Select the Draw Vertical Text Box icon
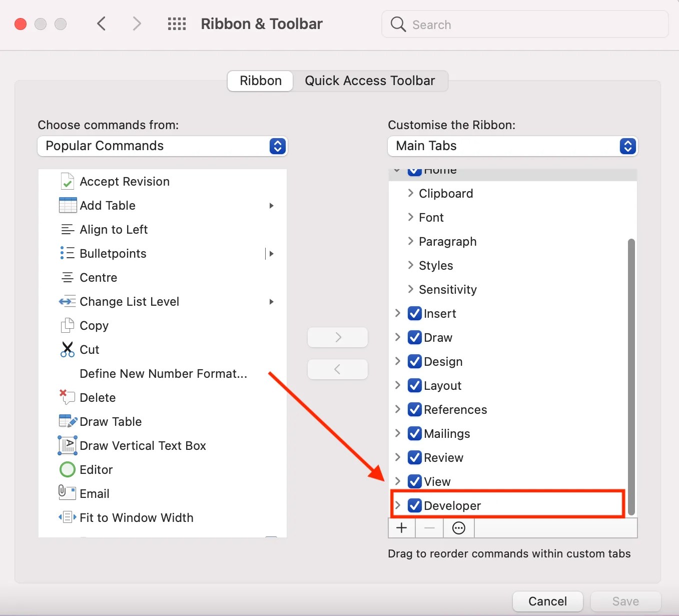 67,445
